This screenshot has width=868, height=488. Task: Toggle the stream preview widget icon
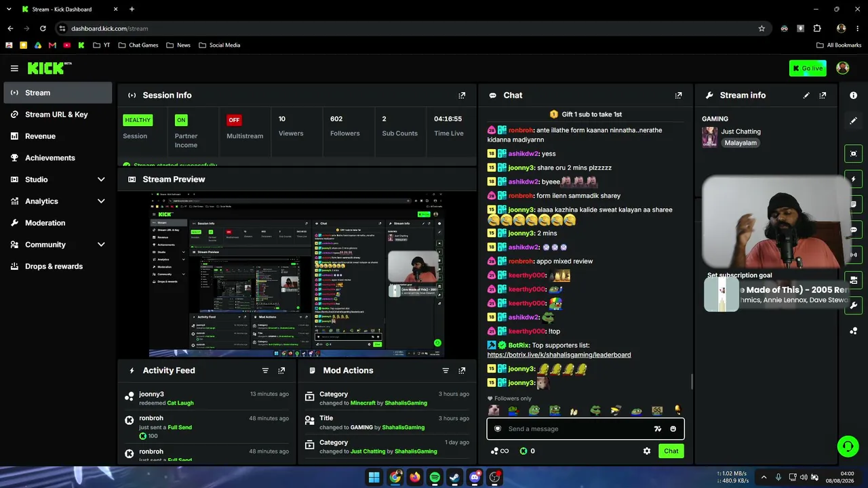853,154
